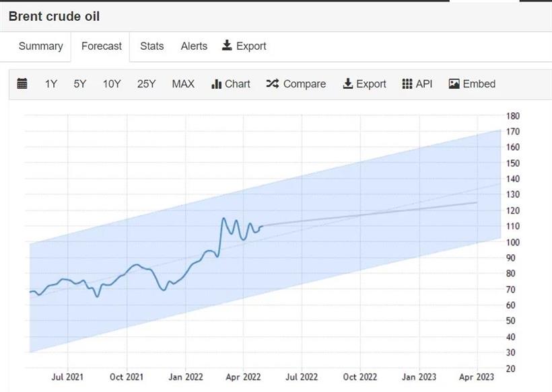Select the 10Y time range
Image resolution: width=552 pixels, height=392 pixels.
click(112, 84)
